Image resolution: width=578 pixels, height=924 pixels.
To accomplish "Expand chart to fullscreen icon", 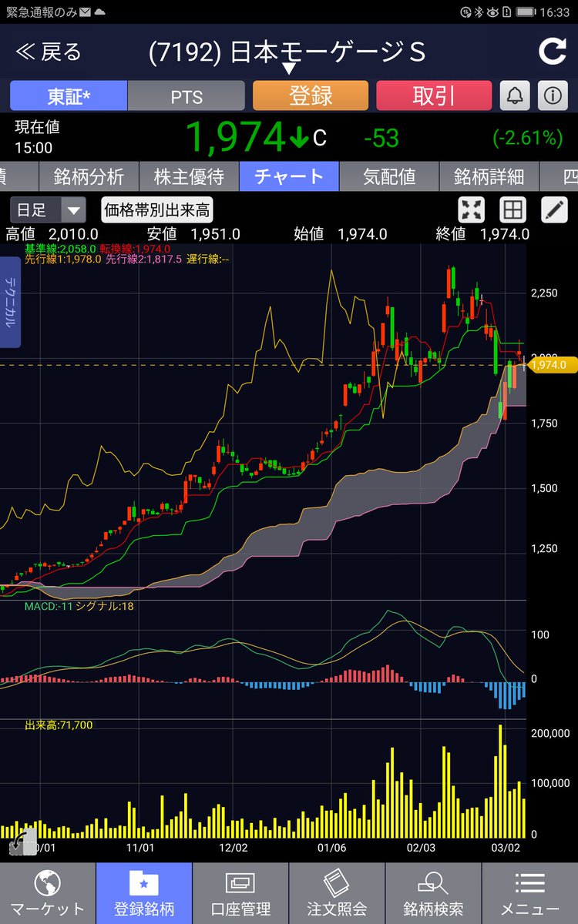I will pyautogui.click(x=471, y=209).
